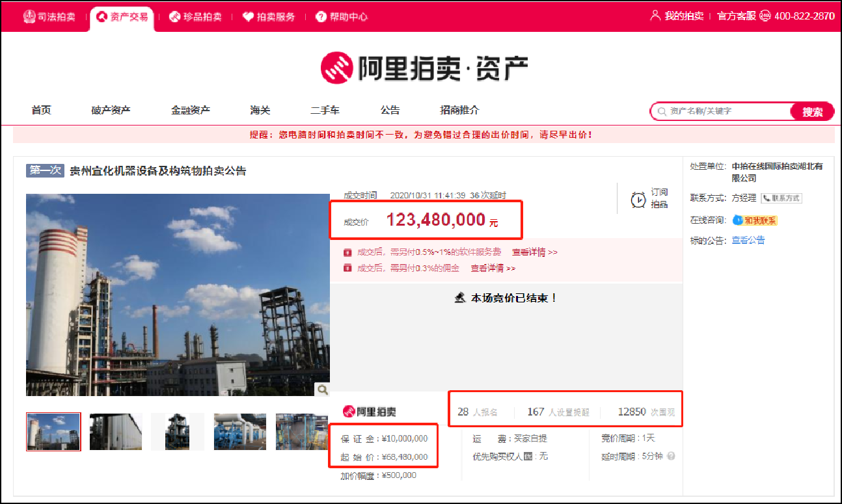Click the auction title 贵州宜化机器设备及构筑物拍卖公告

[x=158, y=171]
